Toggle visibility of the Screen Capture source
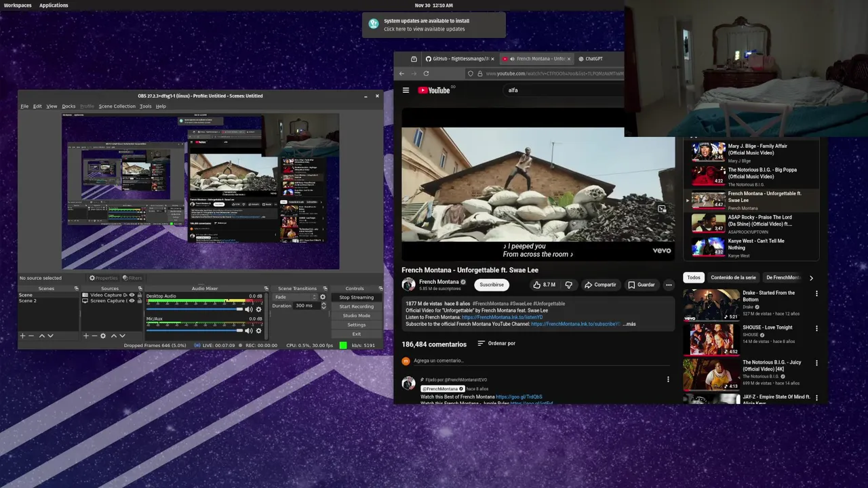 (132, 300)
